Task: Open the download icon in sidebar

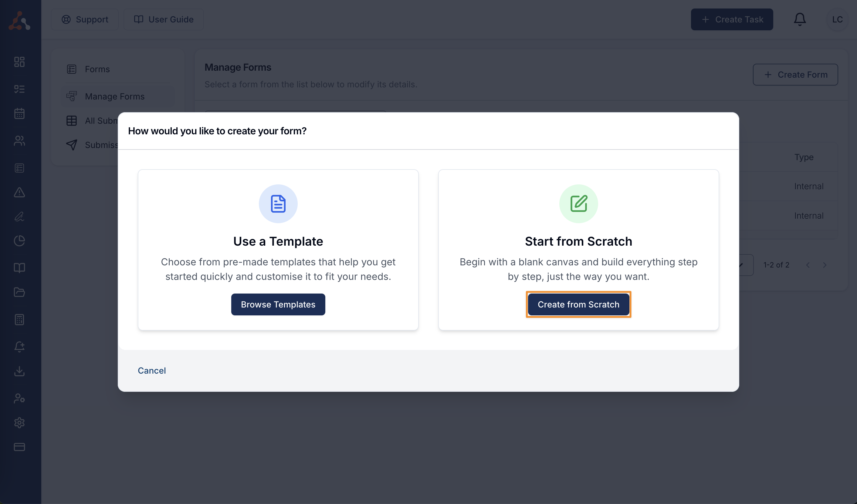Action: click(19, 371)
